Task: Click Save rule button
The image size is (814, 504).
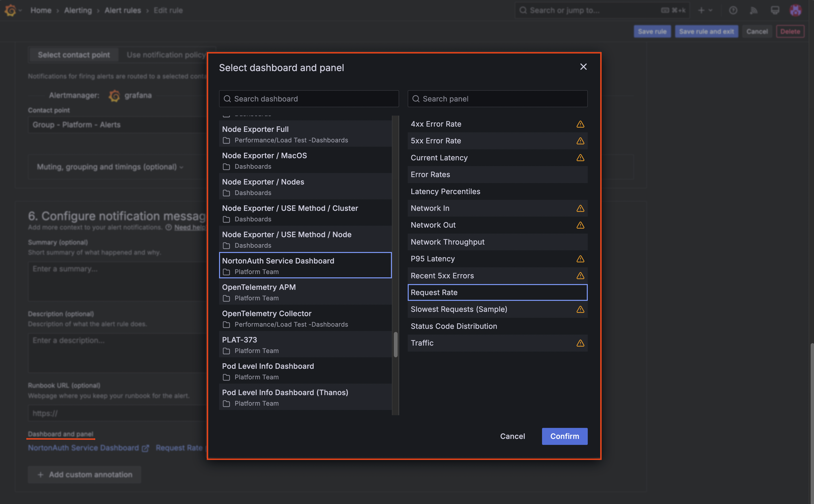Action: [652, 31]
